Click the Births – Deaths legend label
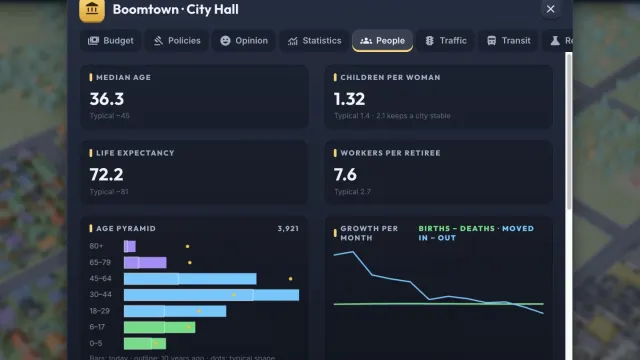Screen dimensions: 640x360 (x=456, y=229)
